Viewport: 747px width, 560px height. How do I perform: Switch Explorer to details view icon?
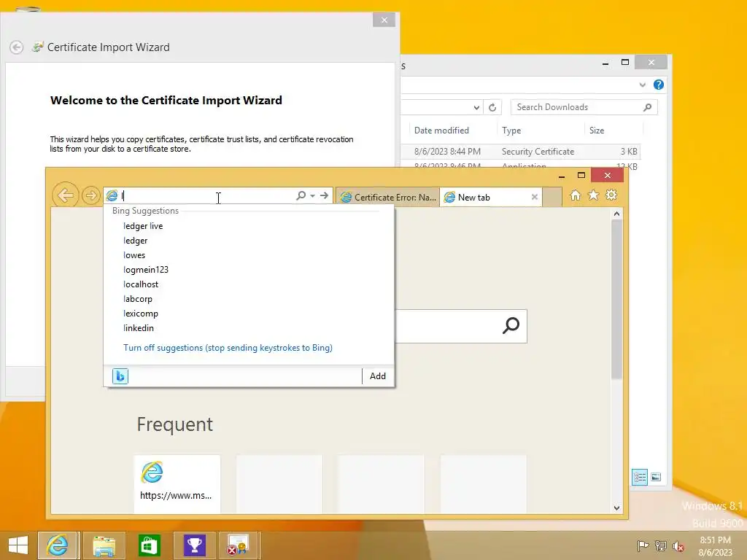click(640, 477)
